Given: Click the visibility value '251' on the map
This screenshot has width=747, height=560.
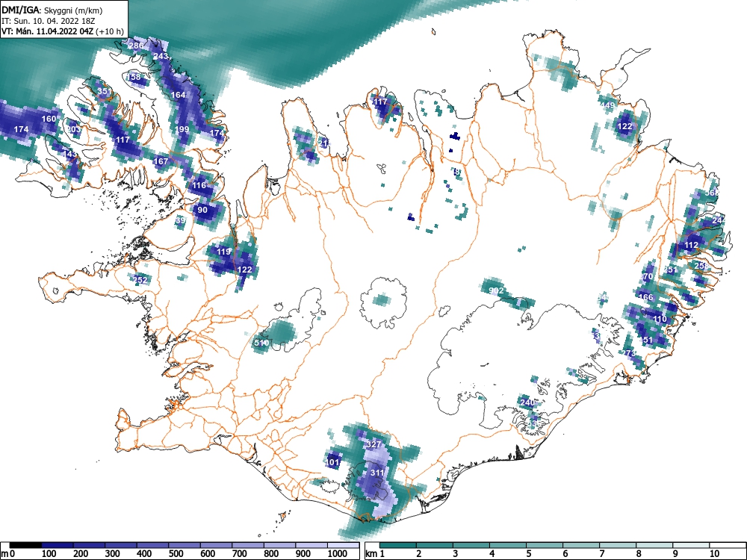Looking at the screenshot, I should click(670, 270).
